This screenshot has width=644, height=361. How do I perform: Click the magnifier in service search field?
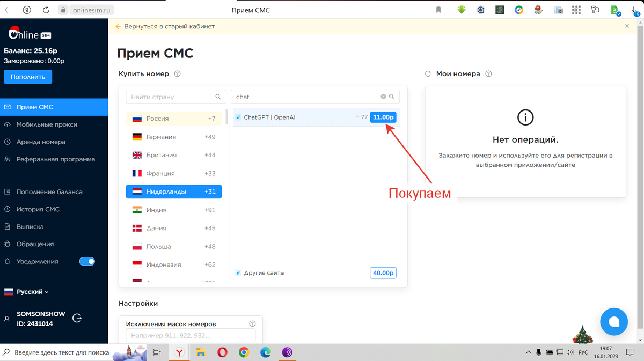(x=392, y=97)
